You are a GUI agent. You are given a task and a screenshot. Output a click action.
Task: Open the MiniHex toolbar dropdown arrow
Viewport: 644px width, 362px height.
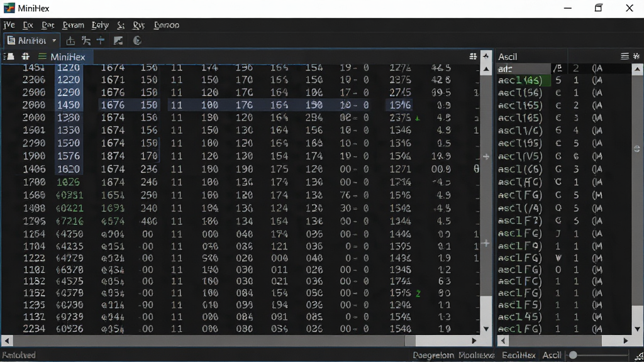[54, 41]
